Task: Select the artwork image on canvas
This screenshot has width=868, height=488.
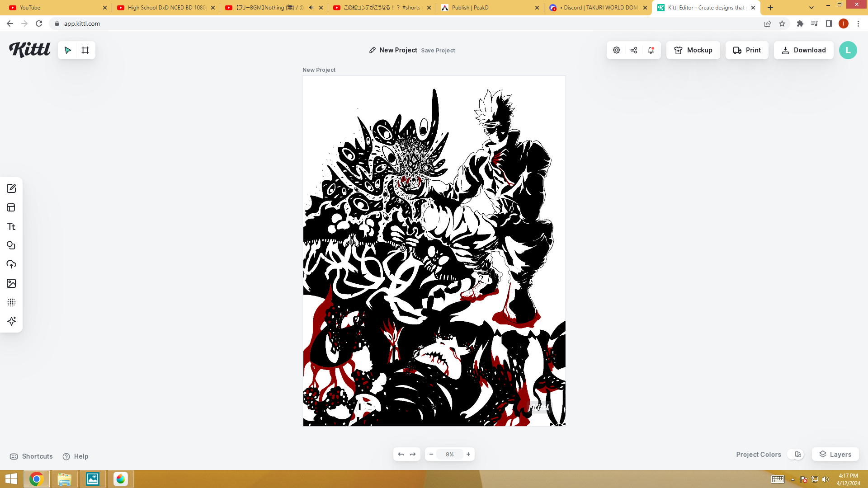Action: pyautogui.click(x=434, y=251)
